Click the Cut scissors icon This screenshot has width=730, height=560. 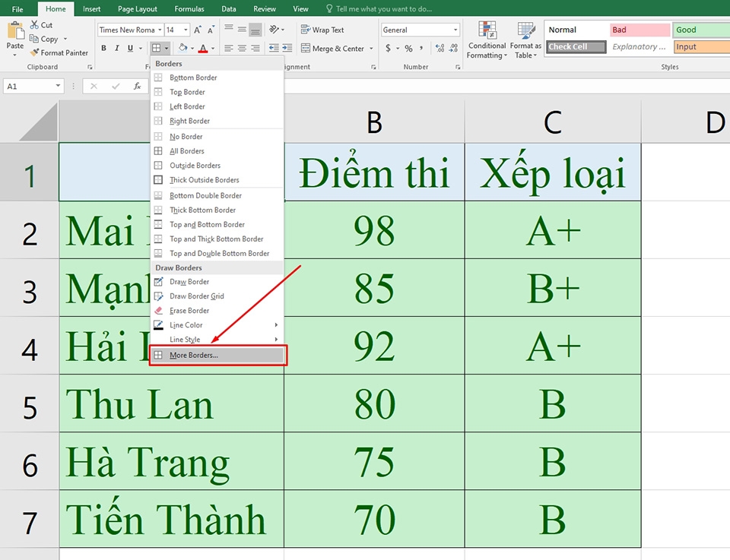34,24
